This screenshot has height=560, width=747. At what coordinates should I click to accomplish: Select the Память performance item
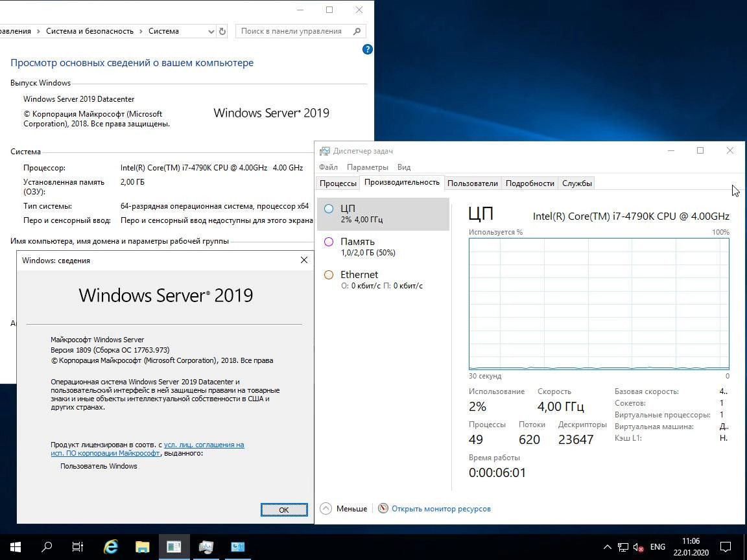pos(383,247)
